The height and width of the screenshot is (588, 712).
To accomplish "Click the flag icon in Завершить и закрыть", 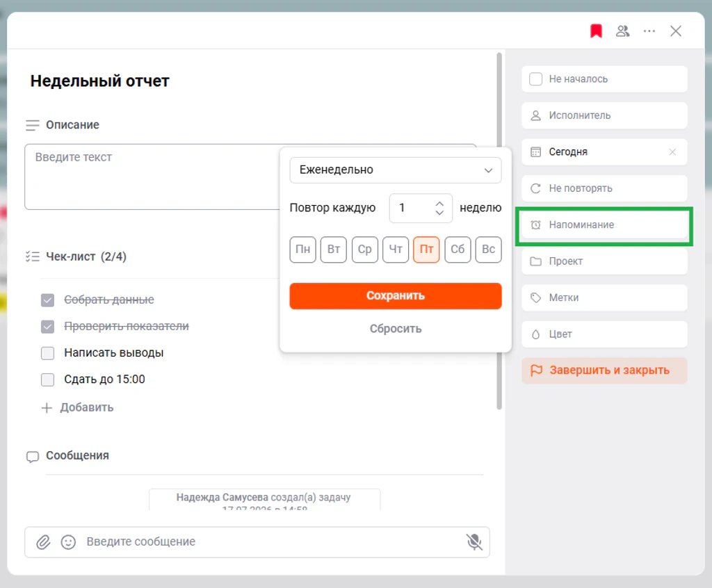I will coord(537,370).
